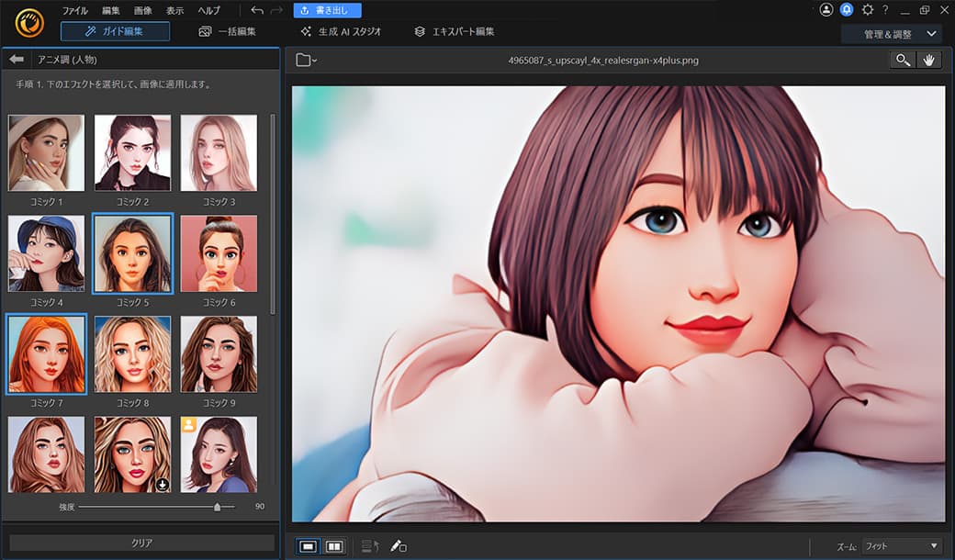
Task: Adjust the 強度 intensity slider handle
Action: coord(219,505)
